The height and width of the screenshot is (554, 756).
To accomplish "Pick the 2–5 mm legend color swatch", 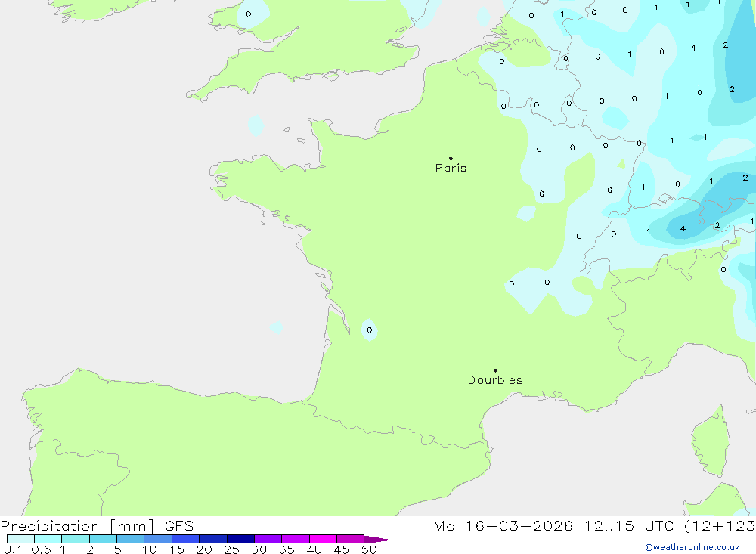I will [103, 539].
